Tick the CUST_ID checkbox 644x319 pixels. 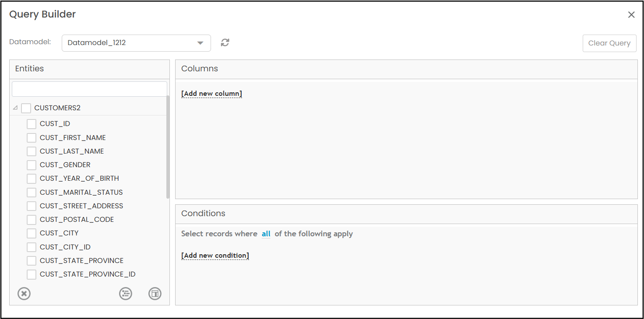(x=32, y=124)
